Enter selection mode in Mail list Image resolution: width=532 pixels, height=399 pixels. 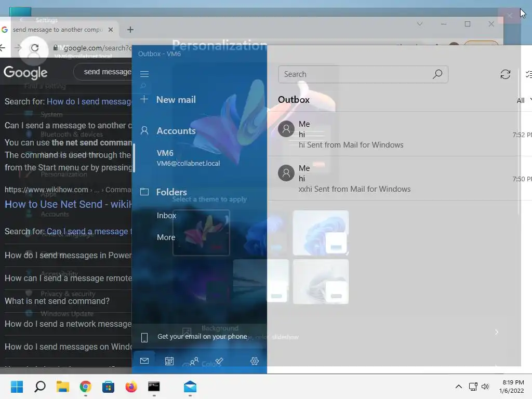coord(528,74)
